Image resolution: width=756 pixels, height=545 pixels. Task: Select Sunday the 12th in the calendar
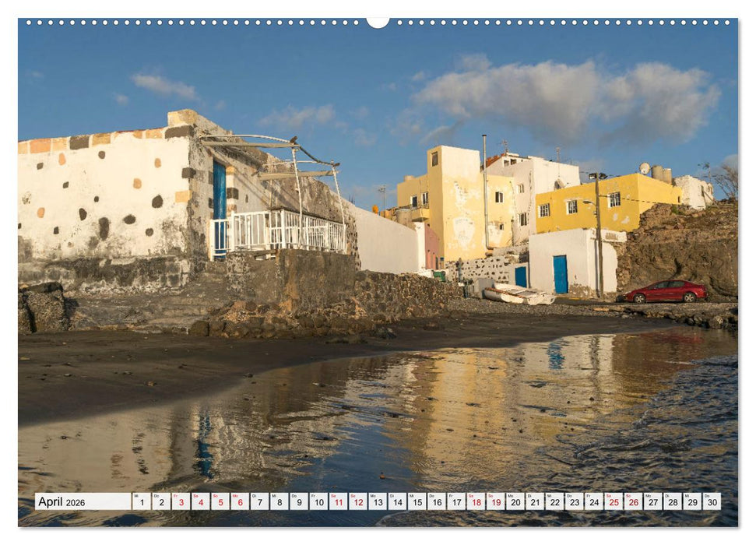point(358,501)
